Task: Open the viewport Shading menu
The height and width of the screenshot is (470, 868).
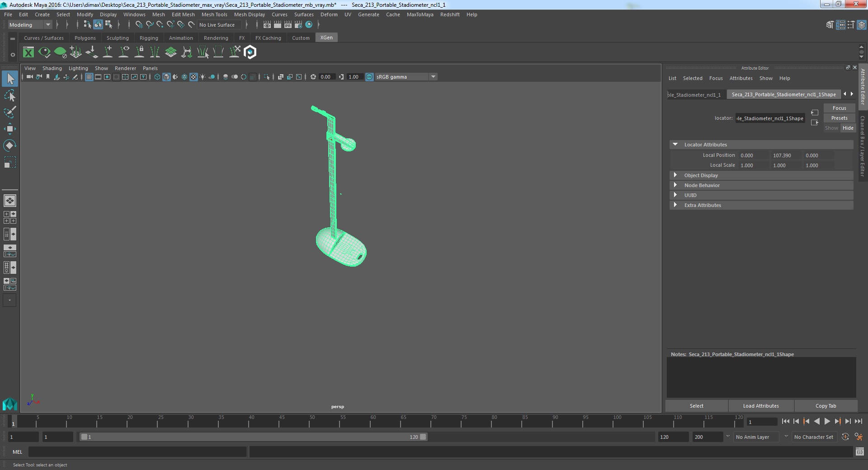Action: (x=52, y=68)
